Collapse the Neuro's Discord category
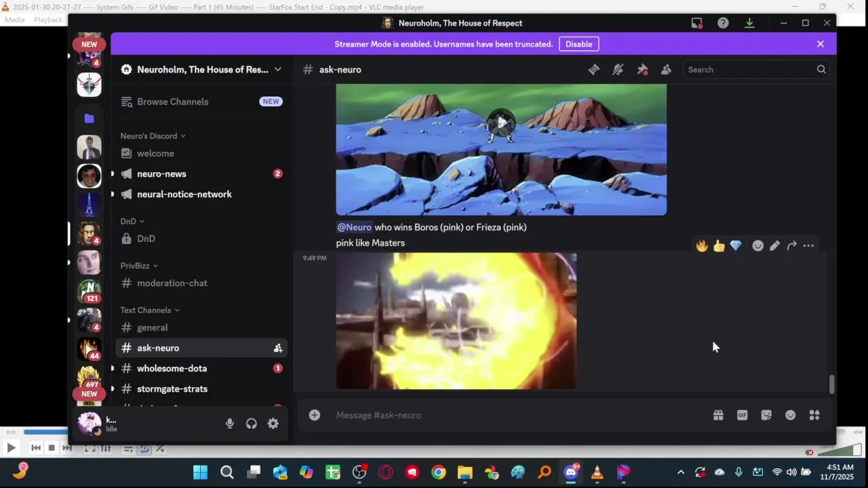Image resolution: width=868 pixels, height=488 pixels. [x=153, y=136]
